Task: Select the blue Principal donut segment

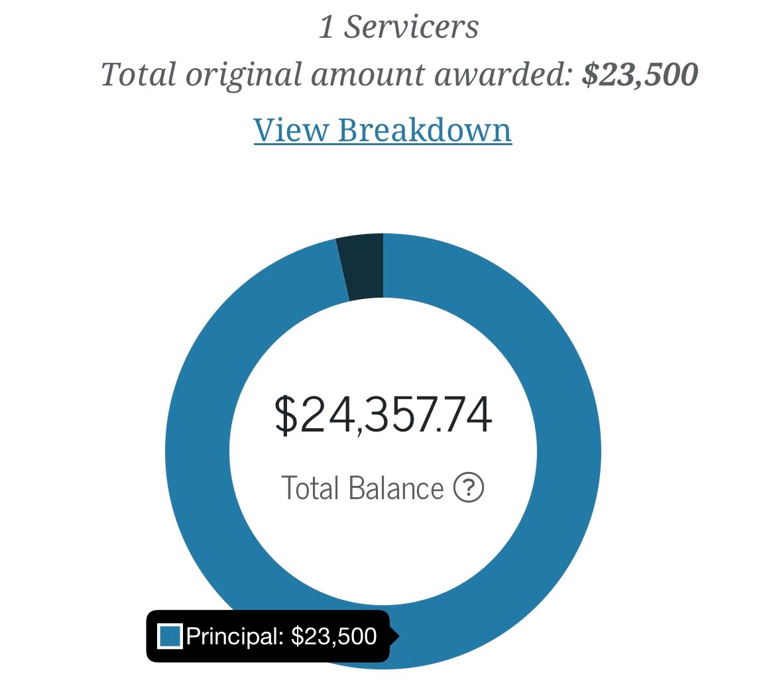Action: pyautogui.click(x=567, y=451)
